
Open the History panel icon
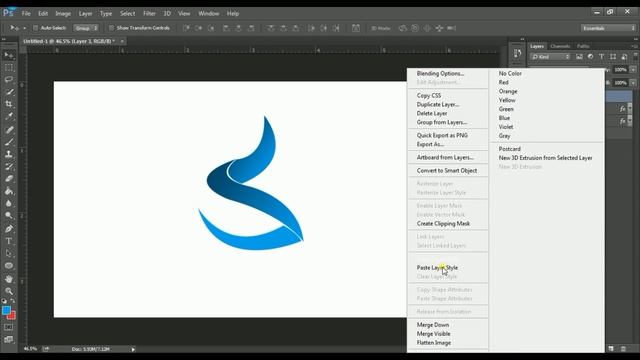[x=517, y=53]
